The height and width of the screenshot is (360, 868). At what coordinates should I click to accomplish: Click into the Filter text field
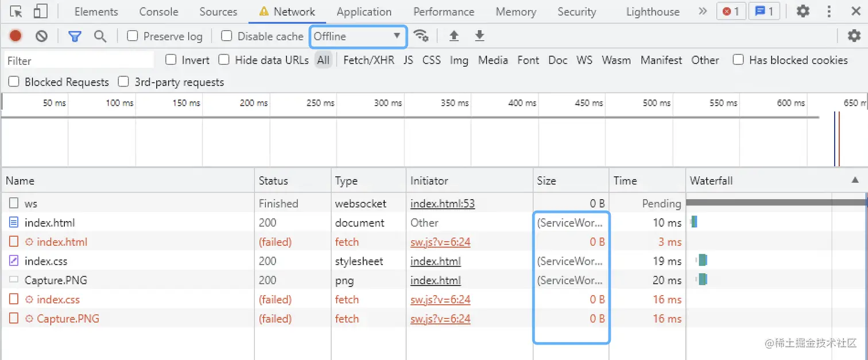click(x=79, y=60)
